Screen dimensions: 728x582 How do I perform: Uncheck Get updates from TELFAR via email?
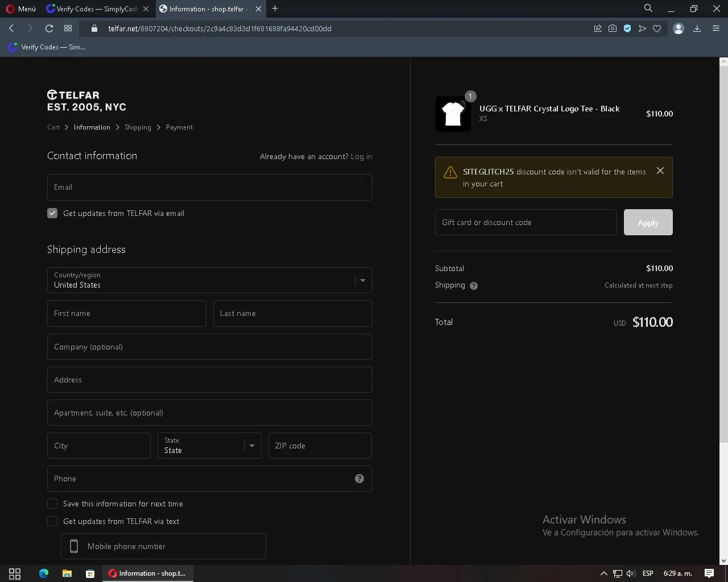pyautogui.click(x=52, y=213)
